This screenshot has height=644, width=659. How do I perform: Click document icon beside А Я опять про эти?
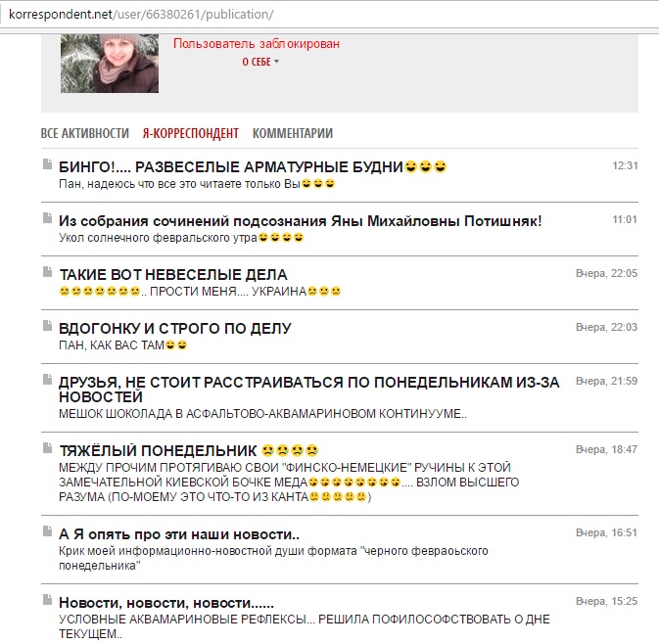pyautogui.click(x=48, y=531)
